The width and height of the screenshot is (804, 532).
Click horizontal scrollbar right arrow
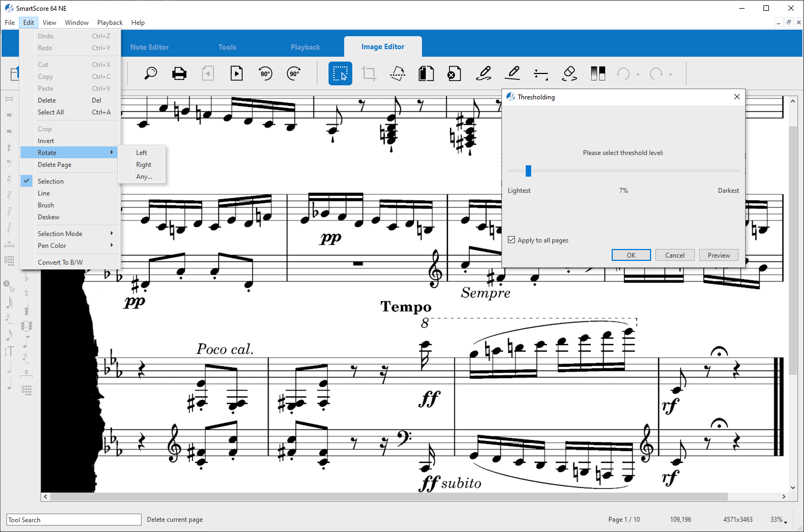tap(783, 496)
